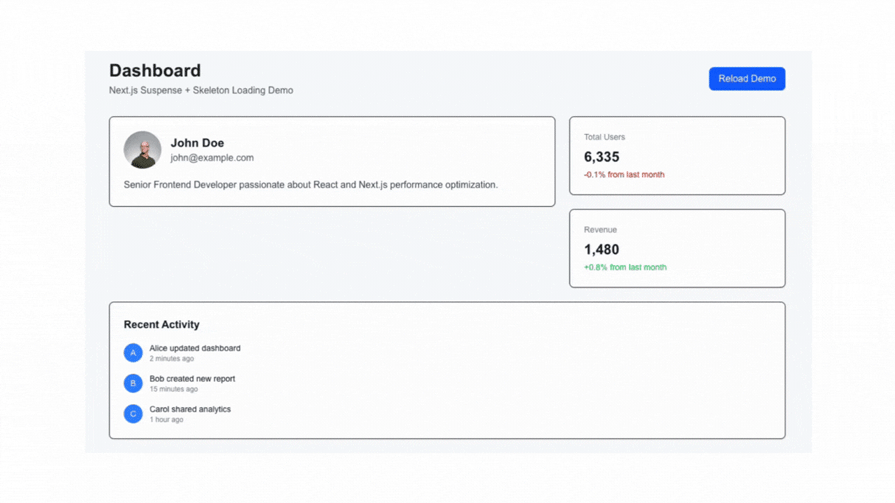Click Carol's blue C avatar icon
This screenshot has height=503, width=895.
[x=133, y=414]
